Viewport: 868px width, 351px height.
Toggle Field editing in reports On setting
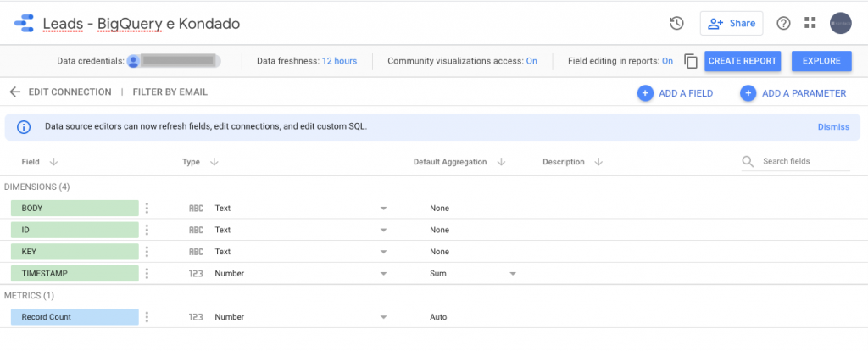coord(667,61)
